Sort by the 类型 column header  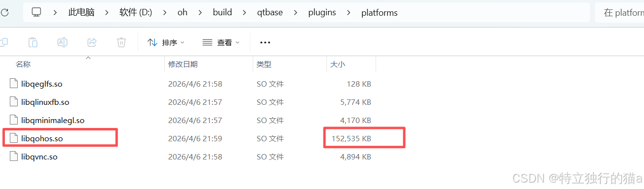click(264, 64)
